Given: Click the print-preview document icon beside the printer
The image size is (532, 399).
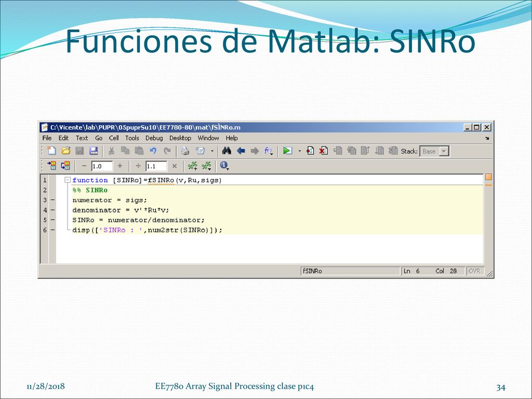Looking at the screenshot, I should click(200, 151).
